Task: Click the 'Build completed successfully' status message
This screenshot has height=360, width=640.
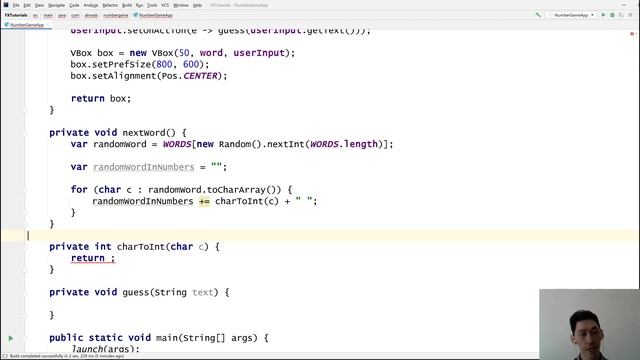Action: pos(67,356)
